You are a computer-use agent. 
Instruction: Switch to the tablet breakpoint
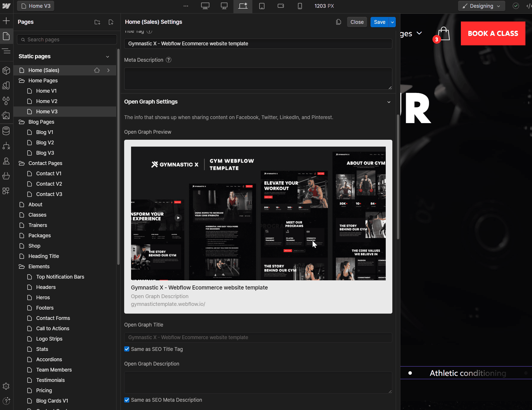(262, 6)
